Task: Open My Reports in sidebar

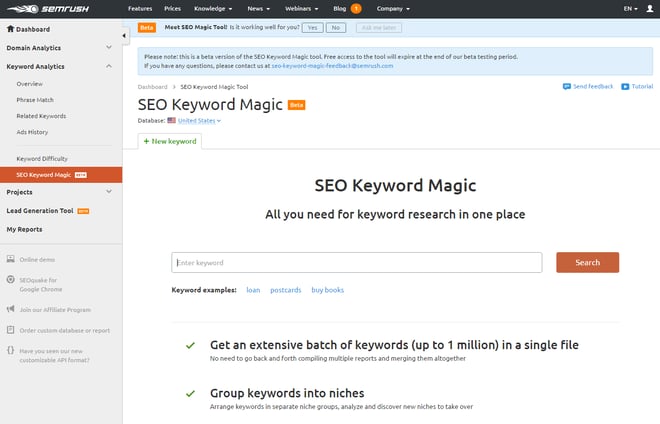Action: pos(24,229)
